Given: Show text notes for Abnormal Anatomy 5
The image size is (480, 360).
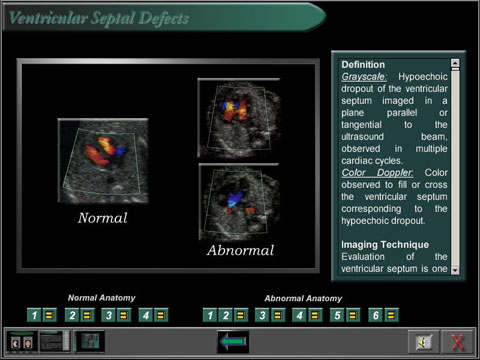Looking at the screenshot, I should 353,315.
